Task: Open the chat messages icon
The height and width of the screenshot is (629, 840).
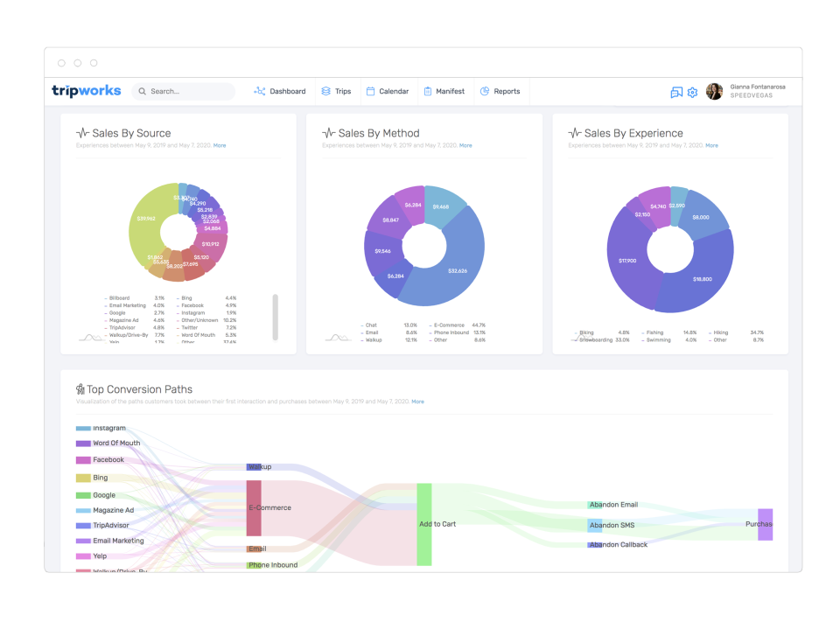Action: click(x=675, y=92)
